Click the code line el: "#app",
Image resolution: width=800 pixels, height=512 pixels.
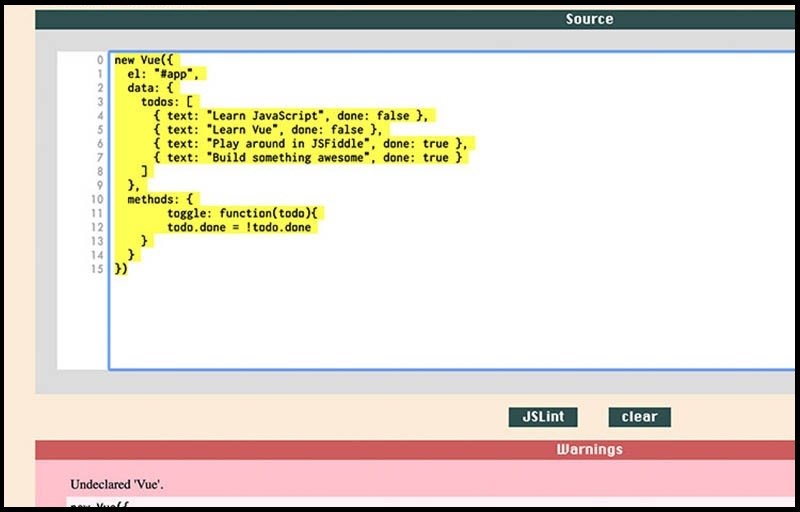[x=163, y=74]
